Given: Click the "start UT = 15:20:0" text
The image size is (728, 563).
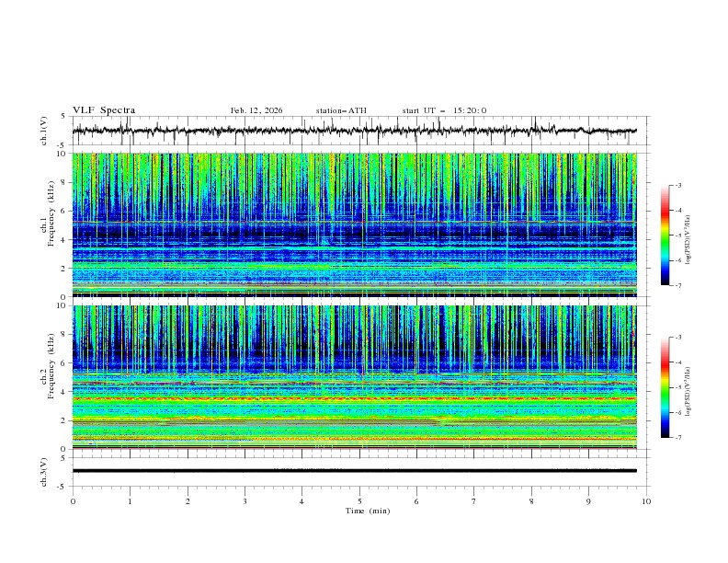Looking at the screenshot, I should (444, 110).
